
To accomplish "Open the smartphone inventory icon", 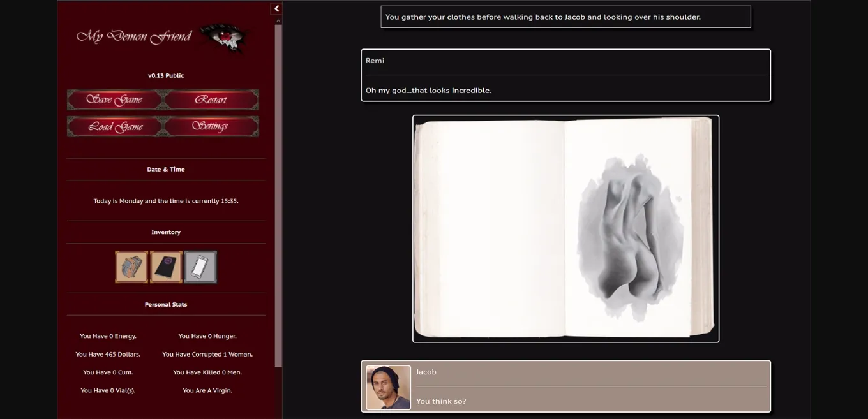I will (200, 267).
